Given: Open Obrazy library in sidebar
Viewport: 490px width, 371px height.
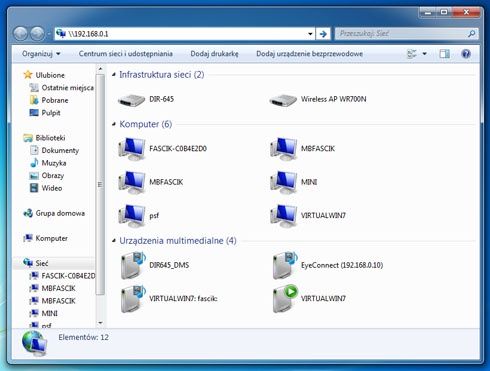Looking at the screenshot, I should click(46, 176).
